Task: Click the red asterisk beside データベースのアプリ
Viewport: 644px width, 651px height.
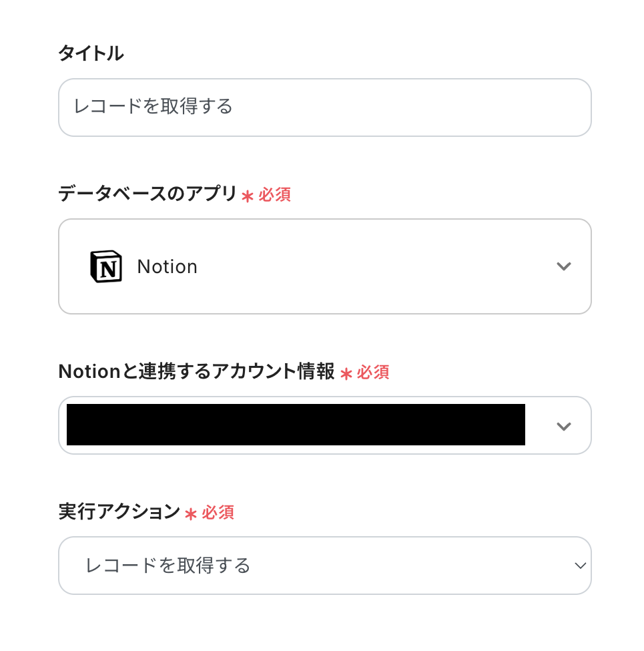Action: point(248,196)
